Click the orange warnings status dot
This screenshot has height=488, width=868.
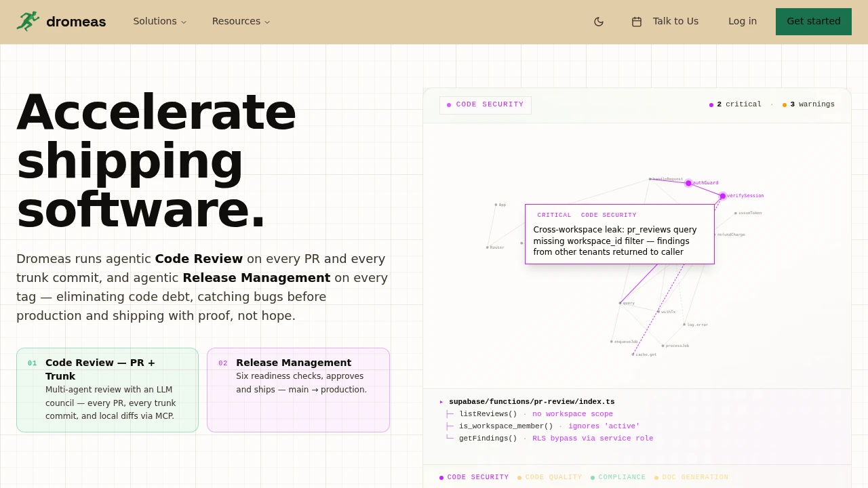pos(785,105)
